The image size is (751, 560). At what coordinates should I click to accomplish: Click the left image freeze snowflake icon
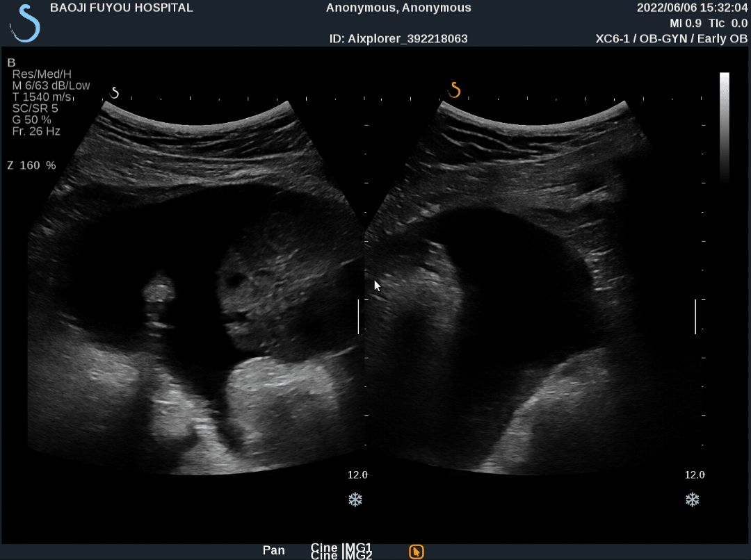(x=355, y=500)
